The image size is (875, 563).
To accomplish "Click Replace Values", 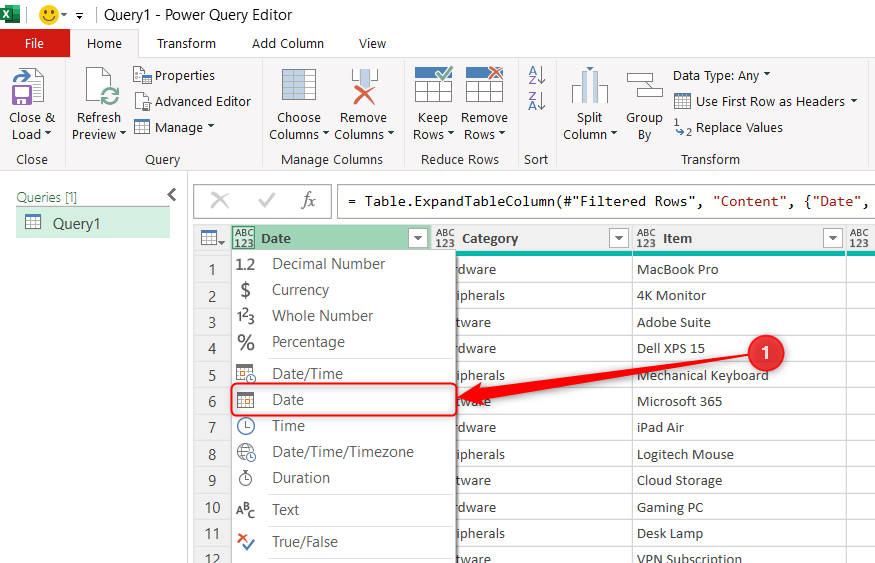I will 729,128.
